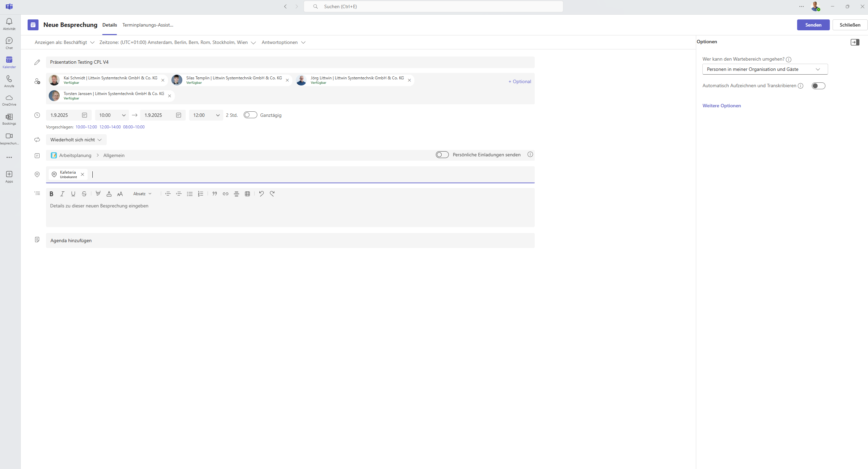Open the 10:00 start time dropdown

112,115
